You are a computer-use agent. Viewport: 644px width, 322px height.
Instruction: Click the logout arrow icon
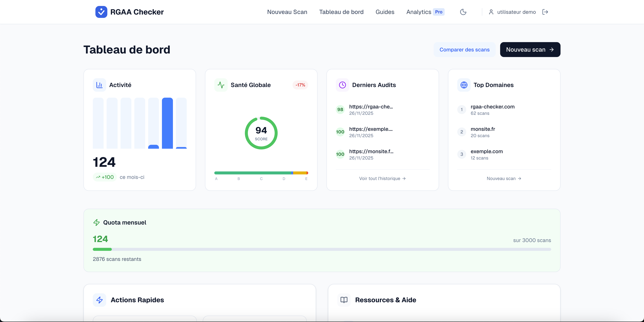[x=545, y=12]
